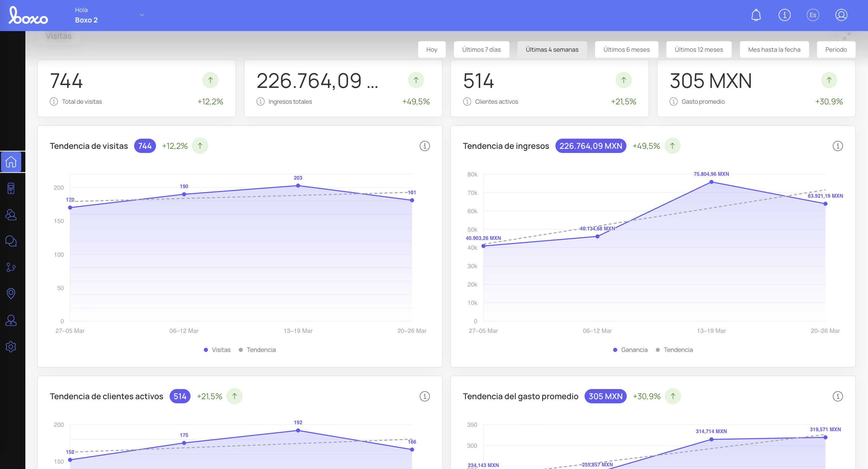Select Últimas 4 semanas filter
The image size is (868, 469).
point(552,50)
